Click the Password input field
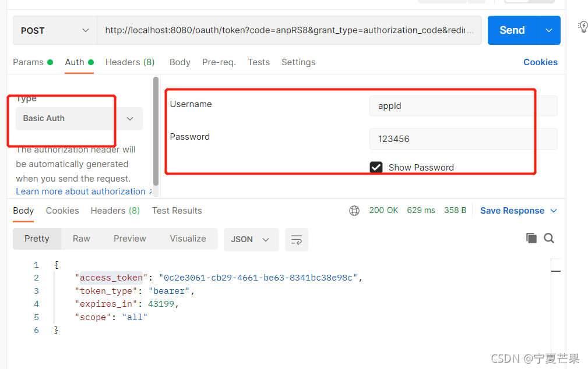The height and width of the screenshot is (369, 588). point(463,139)
